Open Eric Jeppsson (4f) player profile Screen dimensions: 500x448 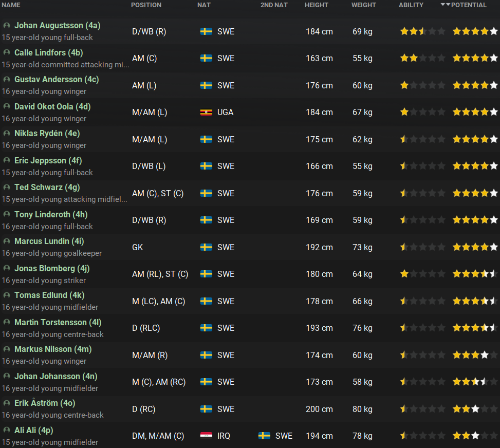48,160
